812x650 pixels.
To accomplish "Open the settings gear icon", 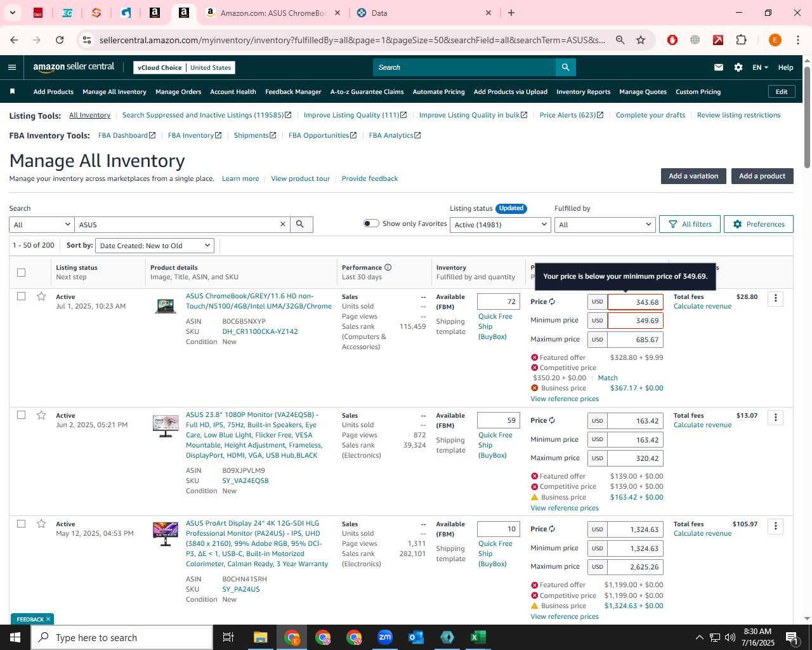I will pos(738,67).
